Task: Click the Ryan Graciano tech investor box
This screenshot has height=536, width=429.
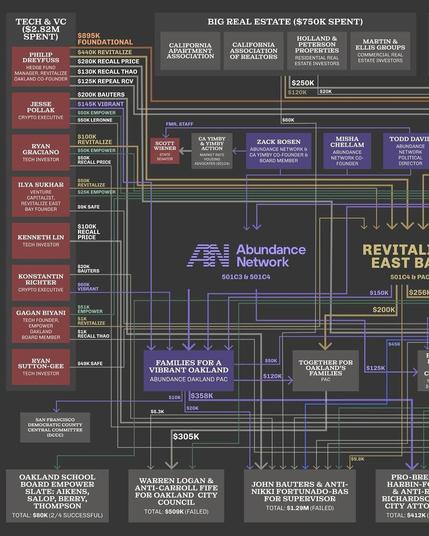Action: tap(41, 152)
